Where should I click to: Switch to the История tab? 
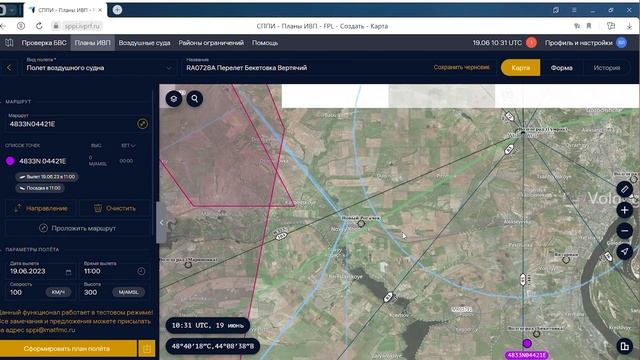click(607, 68)
